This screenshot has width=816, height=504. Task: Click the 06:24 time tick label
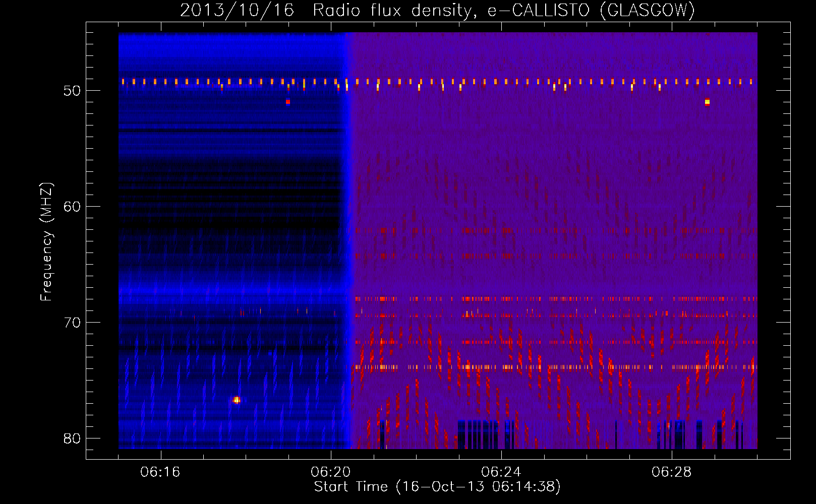point(501,472)
